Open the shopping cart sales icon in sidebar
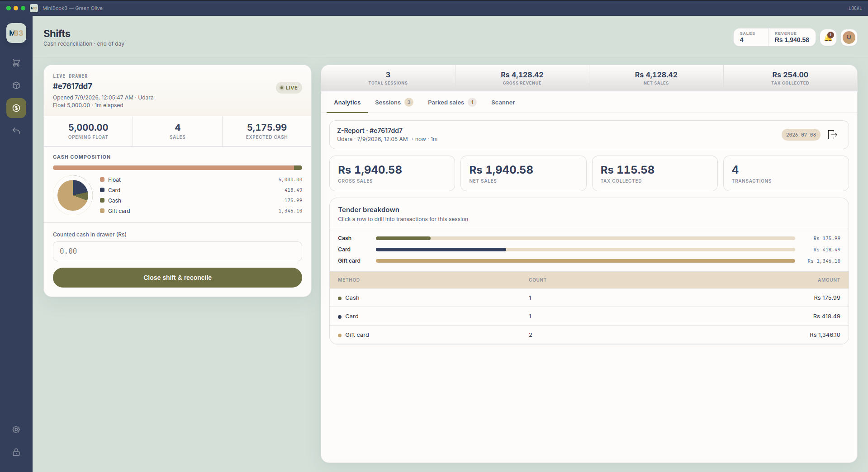This screenshot has height=472, width=868. [x=16, y=63]
